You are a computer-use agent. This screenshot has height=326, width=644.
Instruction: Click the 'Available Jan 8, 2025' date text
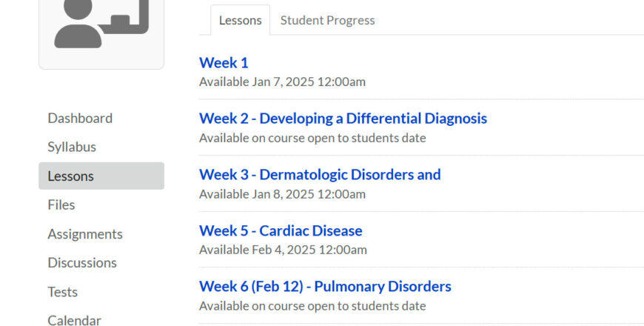tap(282, 194)
